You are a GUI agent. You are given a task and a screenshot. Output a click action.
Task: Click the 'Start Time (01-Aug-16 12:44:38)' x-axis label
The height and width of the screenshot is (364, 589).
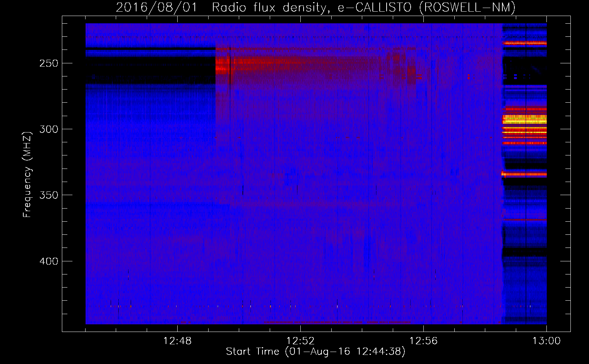[x=316, y=352]
